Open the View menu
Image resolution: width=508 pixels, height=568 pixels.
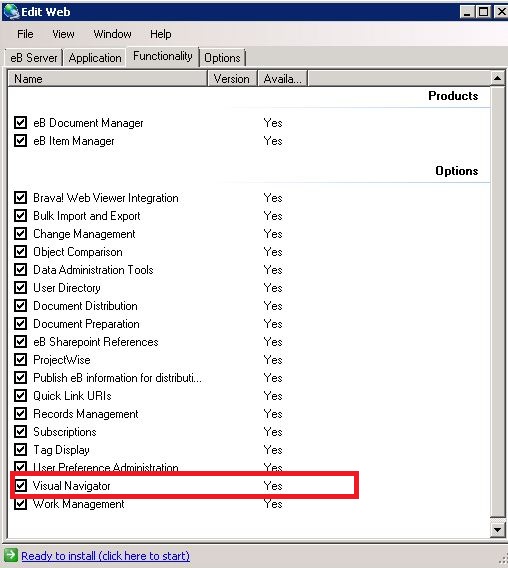tap(63, 34)
